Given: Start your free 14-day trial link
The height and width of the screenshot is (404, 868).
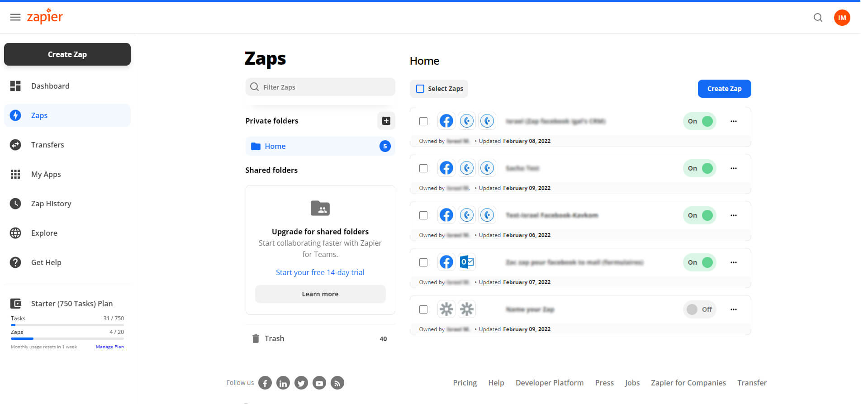Looking at the screenshot, I should pos(320,272).
